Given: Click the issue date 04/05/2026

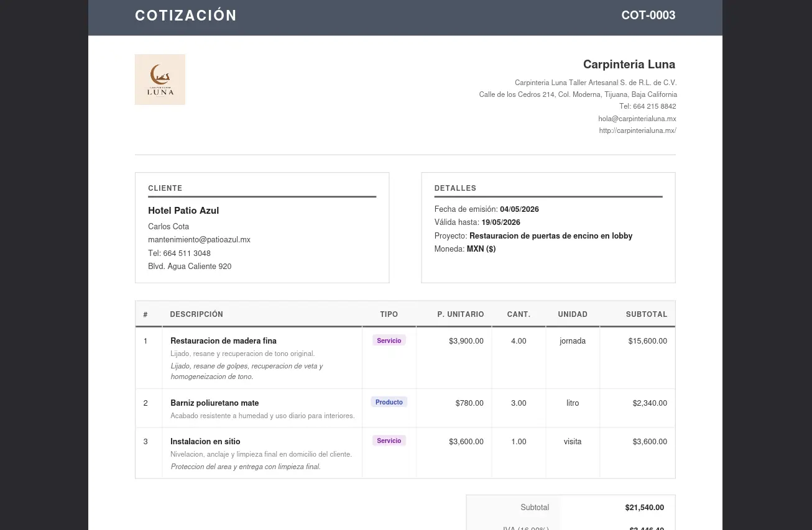Looking at the screenshot, I should coord(519,209).
